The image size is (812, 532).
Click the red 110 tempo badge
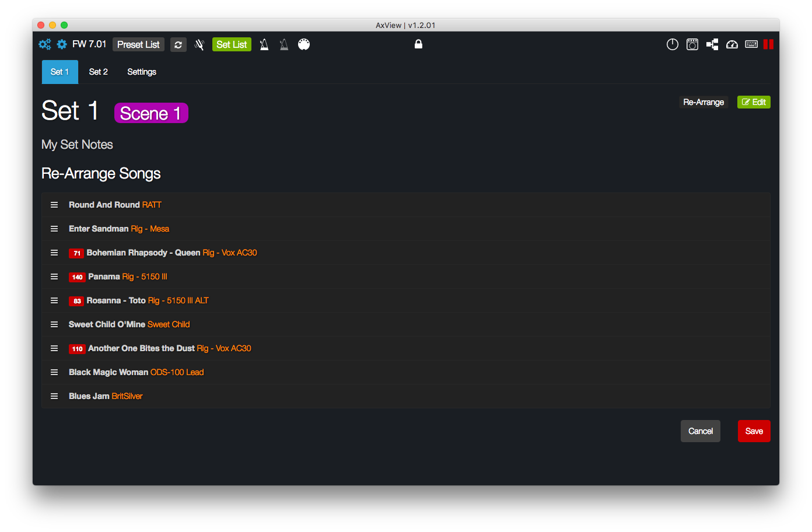click(x=78, y=349)
